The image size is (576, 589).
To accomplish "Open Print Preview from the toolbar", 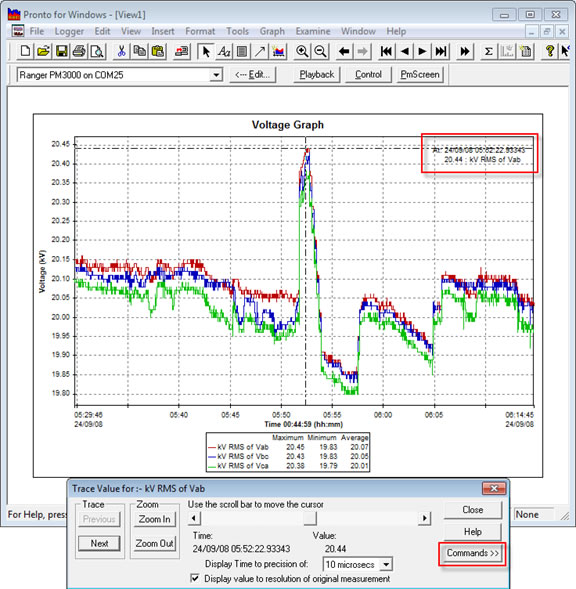I will (97, 51).
